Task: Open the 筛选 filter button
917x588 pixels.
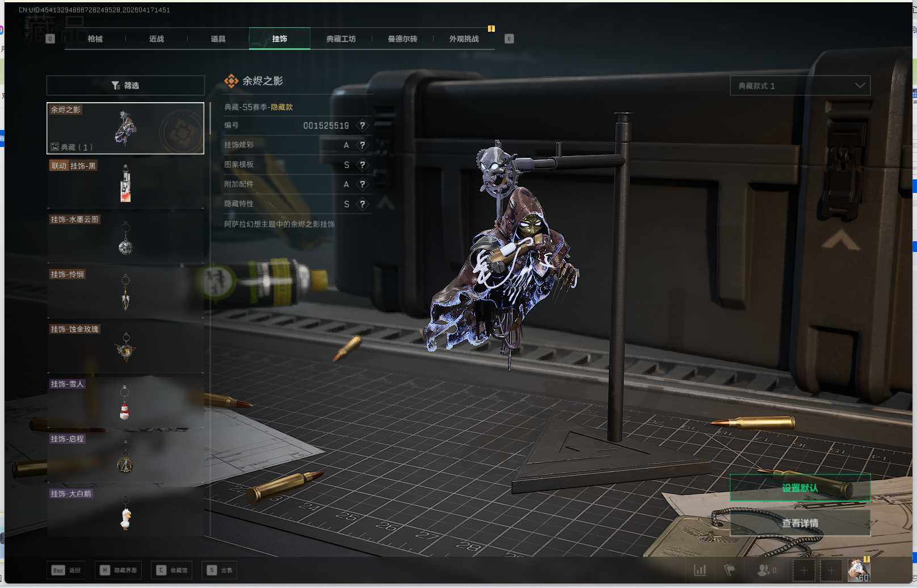Action: pyautogui.click(x=125, y=85)
